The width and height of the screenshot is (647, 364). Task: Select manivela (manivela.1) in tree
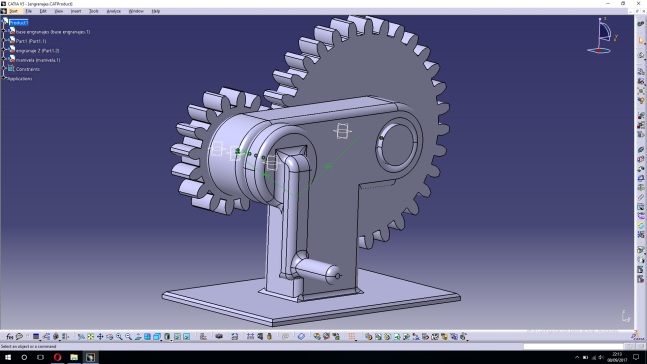pyautogui.click(x=38, y=60)
